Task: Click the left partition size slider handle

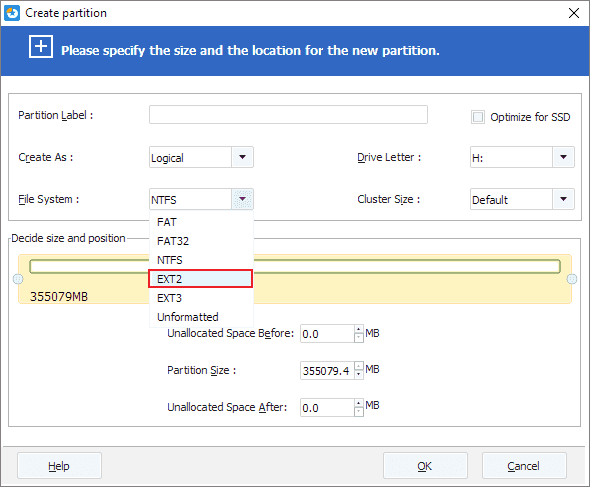Action: [x=18, y=279]
